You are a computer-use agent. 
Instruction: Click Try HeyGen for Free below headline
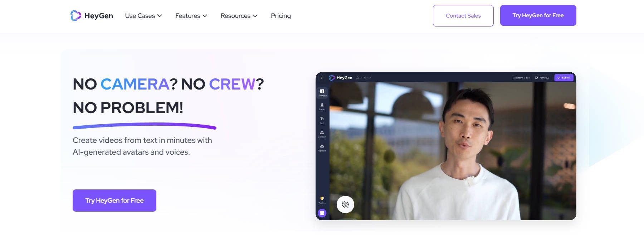pos(114,201)
